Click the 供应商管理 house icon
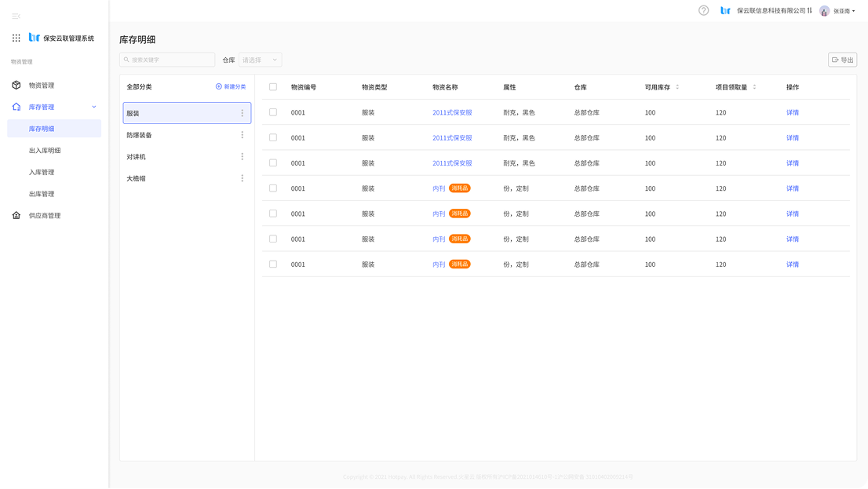 pos(16,215)
